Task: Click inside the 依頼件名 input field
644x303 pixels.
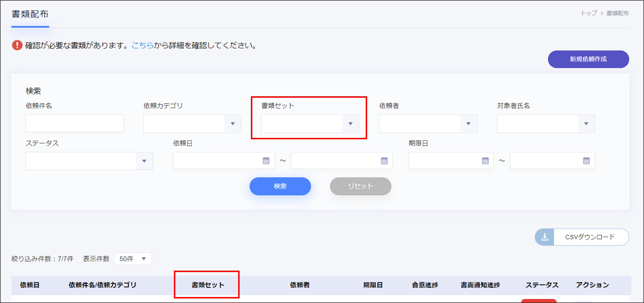Action: [x=74, y=123]
